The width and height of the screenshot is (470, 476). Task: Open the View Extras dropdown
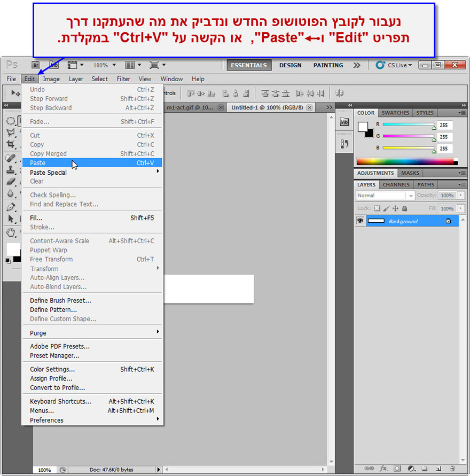tap(75, 65)
